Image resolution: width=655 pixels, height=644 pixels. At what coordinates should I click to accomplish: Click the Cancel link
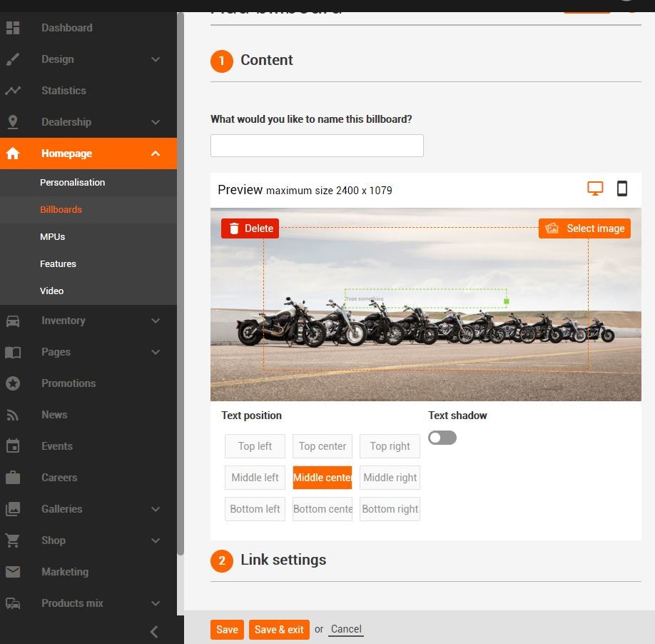click(346, 629)
